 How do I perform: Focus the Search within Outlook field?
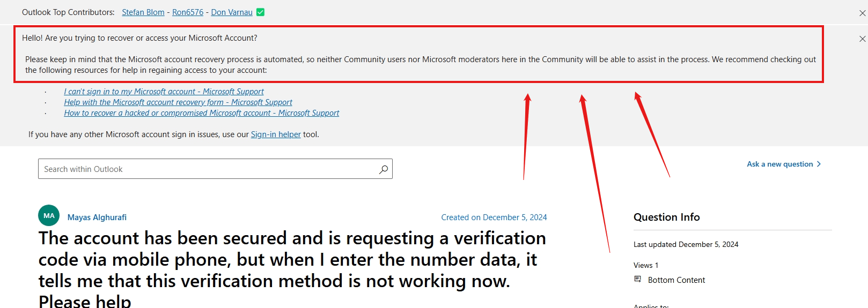click(215, 169)
